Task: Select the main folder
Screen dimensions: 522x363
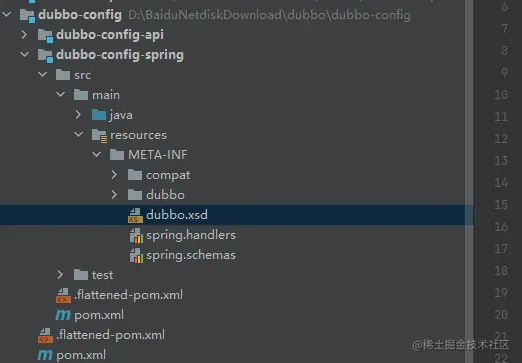Action: (106, 95)
